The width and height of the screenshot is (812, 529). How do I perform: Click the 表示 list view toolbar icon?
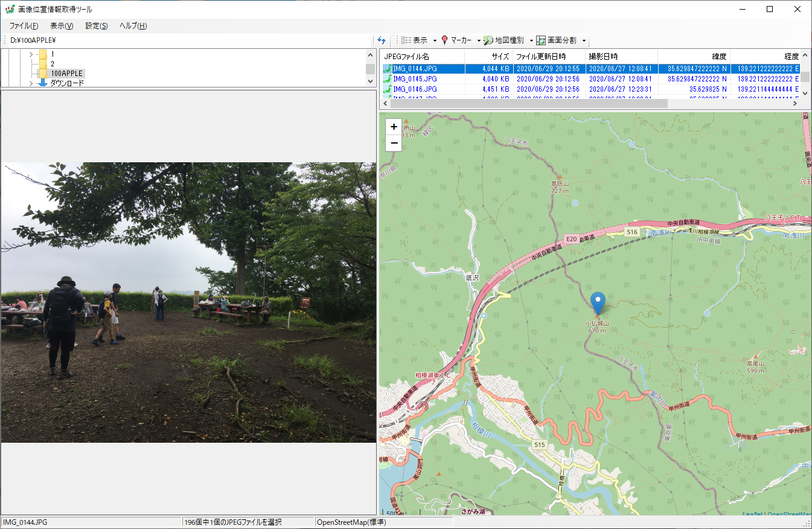pyautogui.click(x=406, y=40)
